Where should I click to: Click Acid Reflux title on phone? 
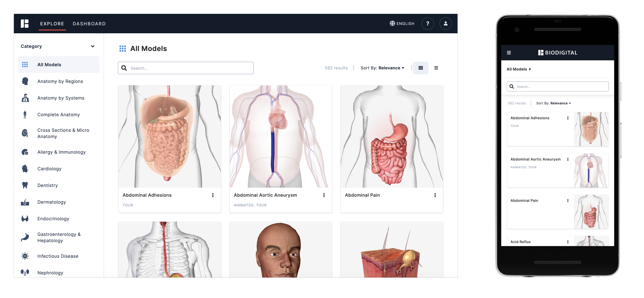(x=521, y=242)
